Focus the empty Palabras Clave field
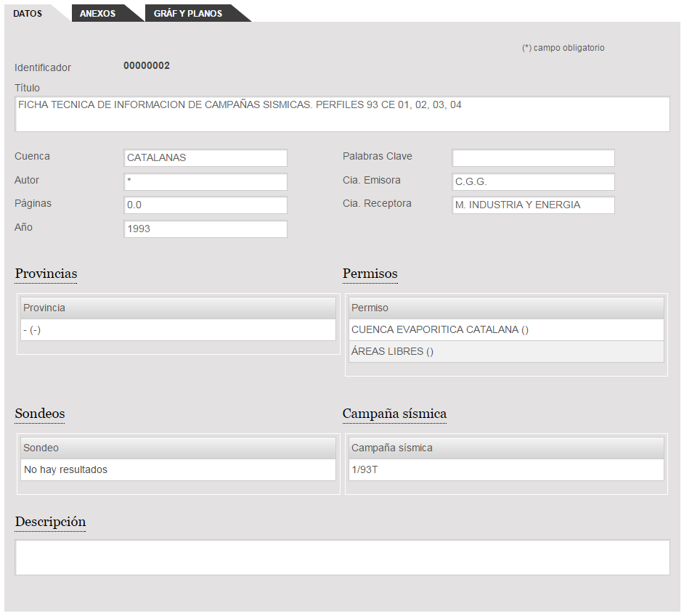Image resolution: width=684 pixels, height=616 pixels. click(533, 158)
